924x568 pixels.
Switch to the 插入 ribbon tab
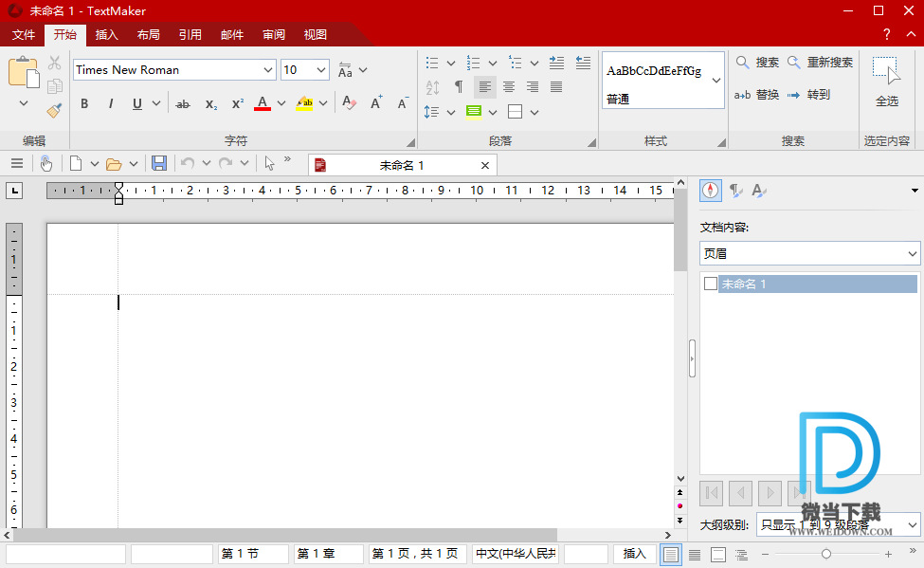pyautogui.click(x=106, y=35)
